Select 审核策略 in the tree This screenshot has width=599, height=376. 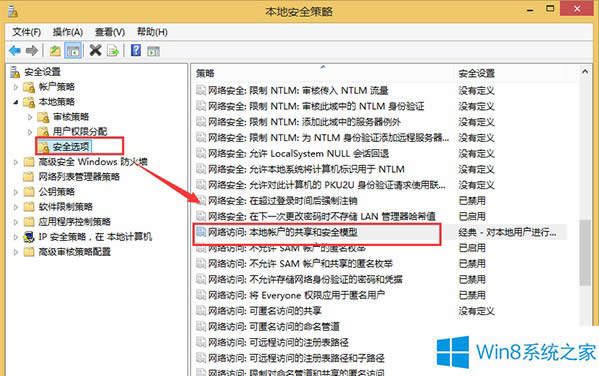click(x=71, y=117)
